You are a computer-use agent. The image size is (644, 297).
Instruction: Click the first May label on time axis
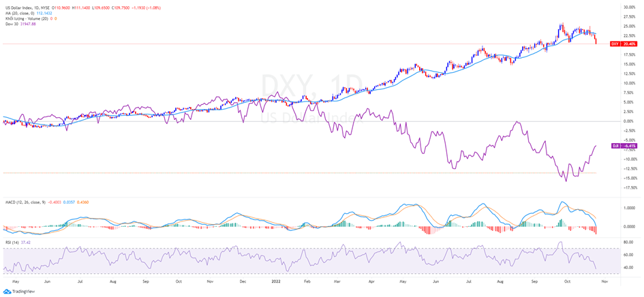click(x=16, y=280)
